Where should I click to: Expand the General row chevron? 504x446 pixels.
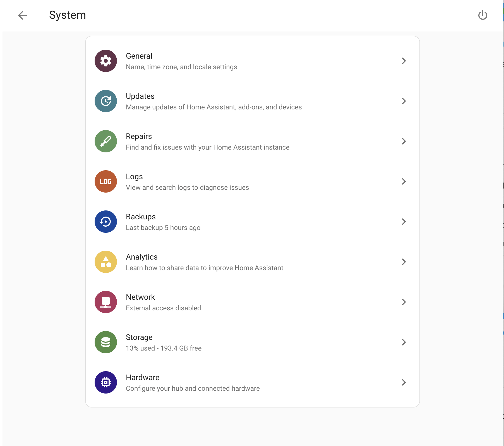pyautogui.click(x=404, y=61)
